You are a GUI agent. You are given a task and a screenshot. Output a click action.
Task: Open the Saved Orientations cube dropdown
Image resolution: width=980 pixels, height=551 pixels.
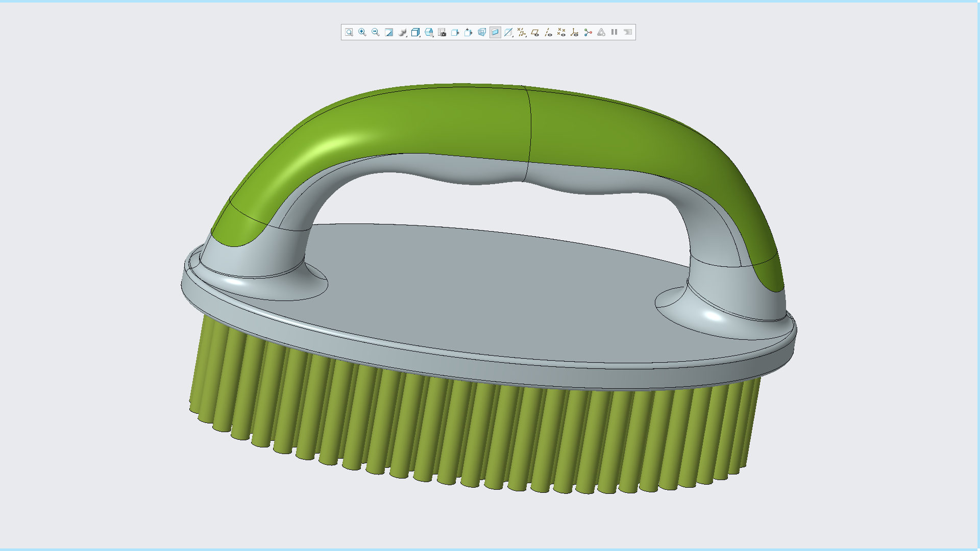[415, 32]
